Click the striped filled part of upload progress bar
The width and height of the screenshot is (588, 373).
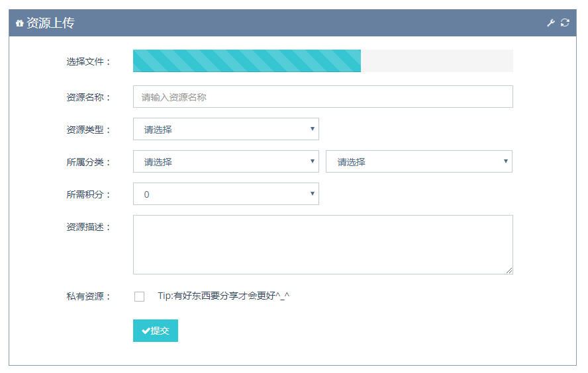pyautogui.click(x=247, y=61)
